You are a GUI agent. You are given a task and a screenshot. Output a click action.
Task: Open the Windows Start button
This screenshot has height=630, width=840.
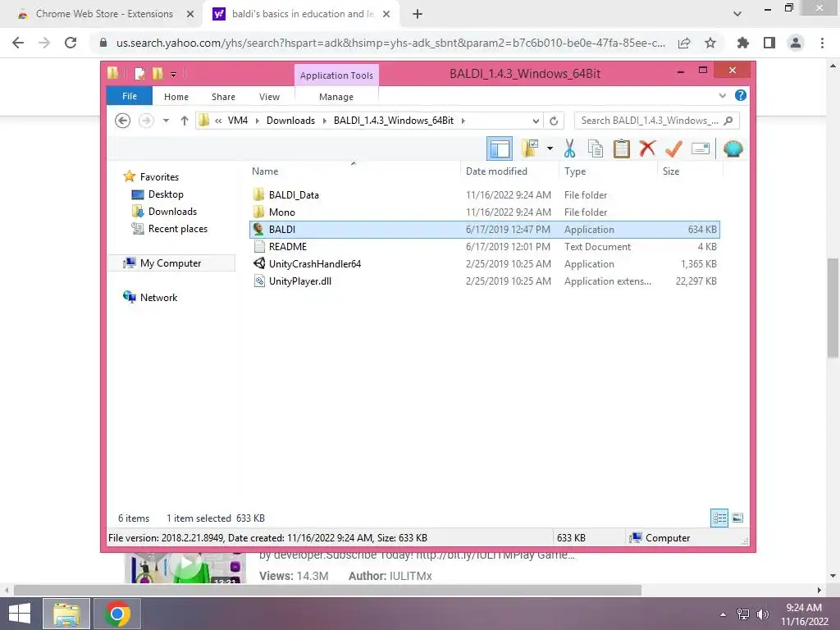point(20,614)
